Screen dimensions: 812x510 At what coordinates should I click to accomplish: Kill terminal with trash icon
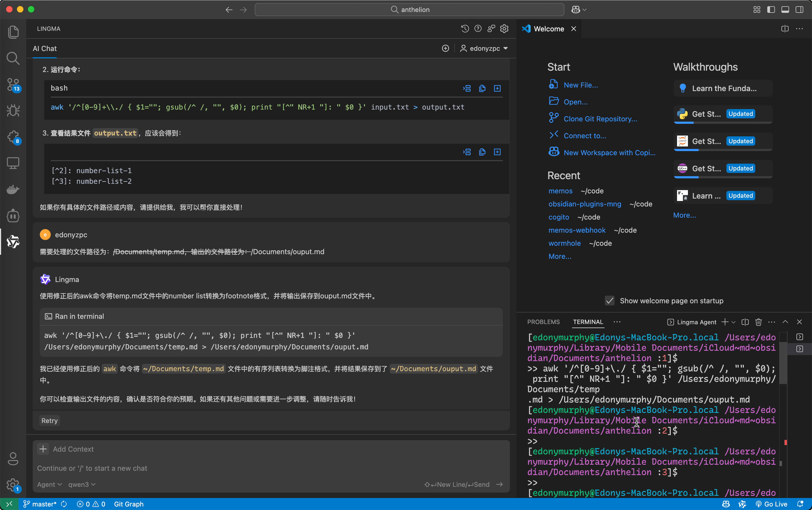758,322
